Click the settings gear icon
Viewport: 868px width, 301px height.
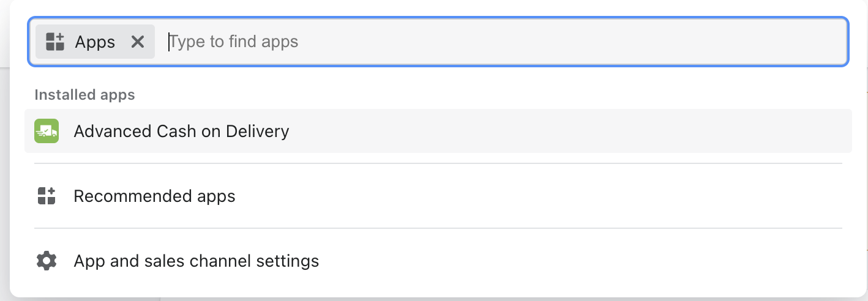pos(47,261)
